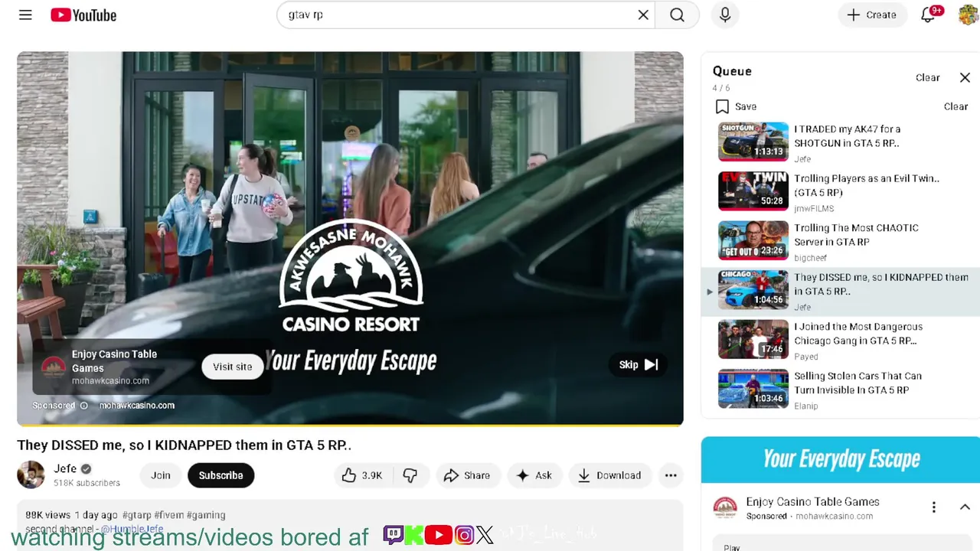The image size is (980, 551).
Task: Click the Sponsored info icon on video
Action: tap(84, 406)
